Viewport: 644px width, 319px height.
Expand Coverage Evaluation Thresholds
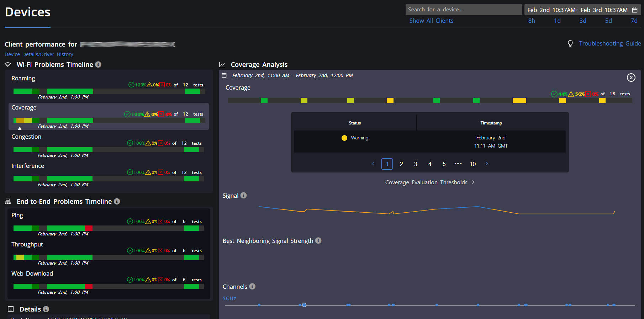430,182
